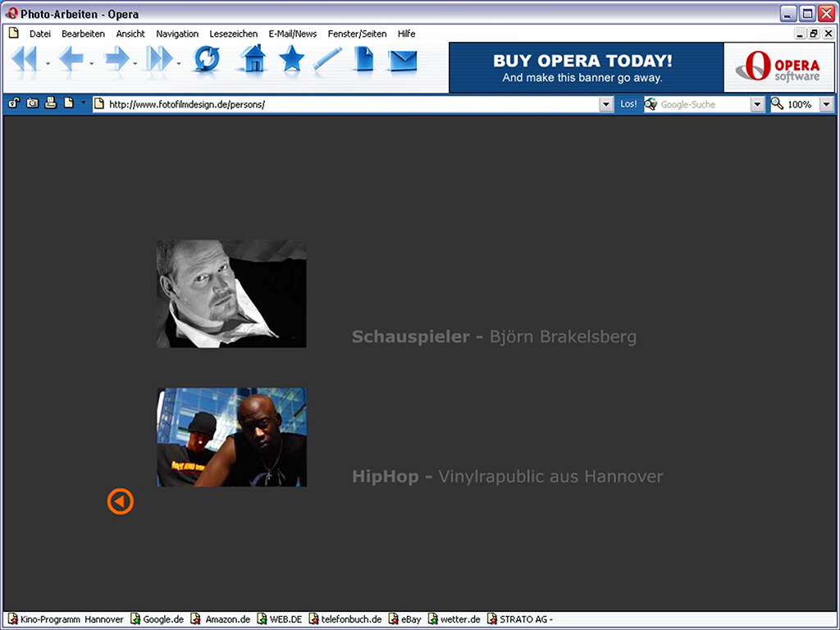This screenshot has height=630, width=840.
Task: Click the document icon left of Datei
Action: click(x=14, y=33)
